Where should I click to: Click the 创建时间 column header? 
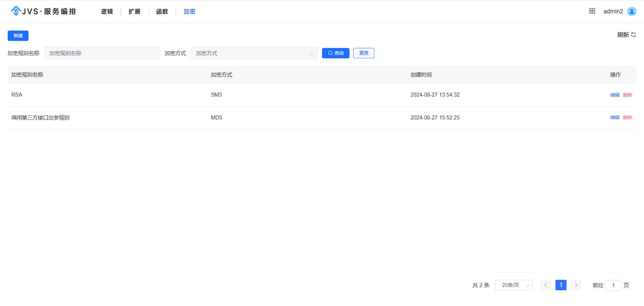[x=421, y=74]
